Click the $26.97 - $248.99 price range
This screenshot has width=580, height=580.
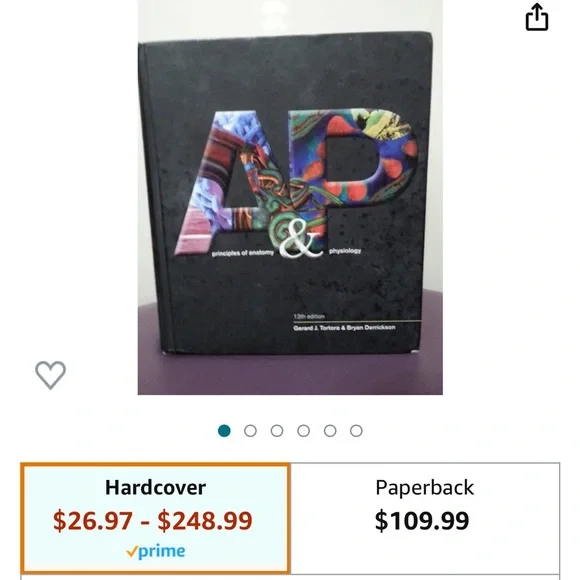[x=153, y=521]
